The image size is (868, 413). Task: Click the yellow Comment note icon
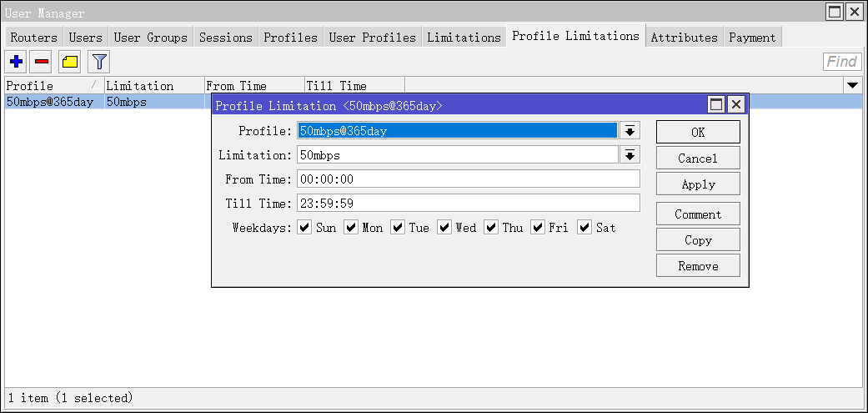[x=69, y=61]
